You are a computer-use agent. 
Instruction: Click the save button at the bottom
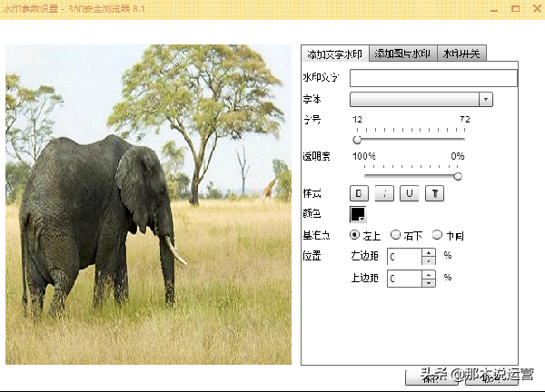[432, 377]
